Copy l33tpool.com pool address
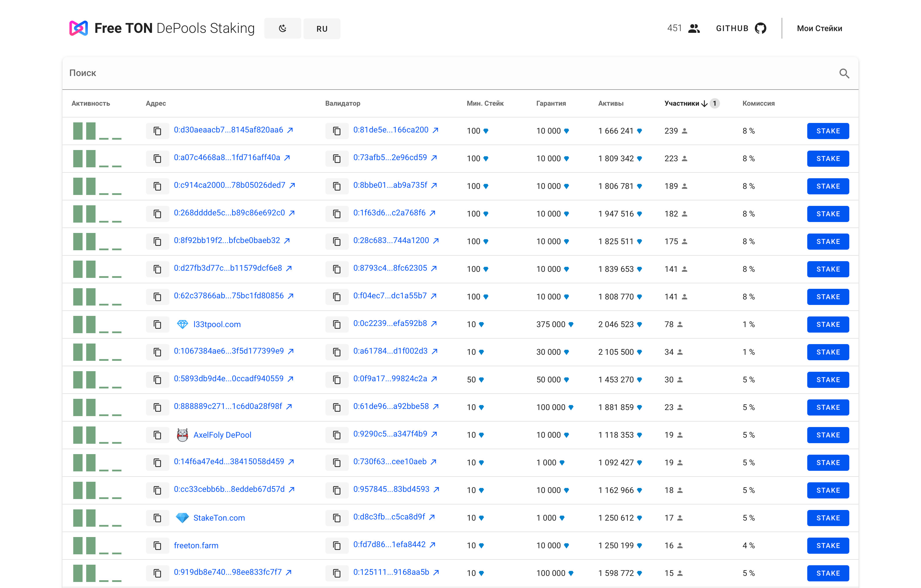This screenshot has width=921, height=588. click(157, 325)
